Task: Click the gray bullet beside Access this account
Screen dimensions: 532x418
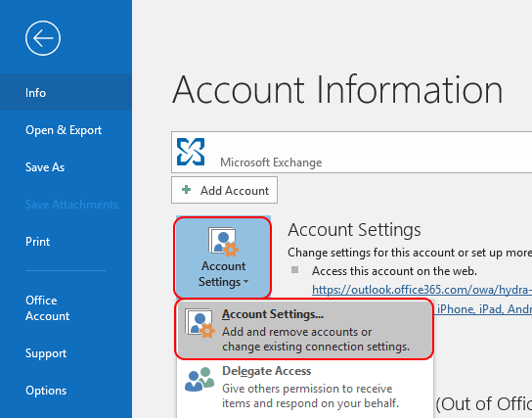Action: (x=294, y=270)
